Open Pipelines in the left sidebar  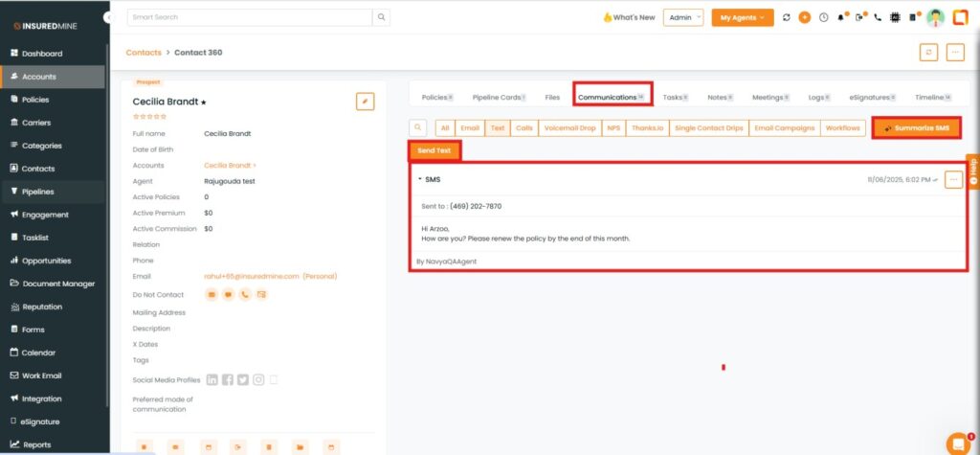pos(46,192)
